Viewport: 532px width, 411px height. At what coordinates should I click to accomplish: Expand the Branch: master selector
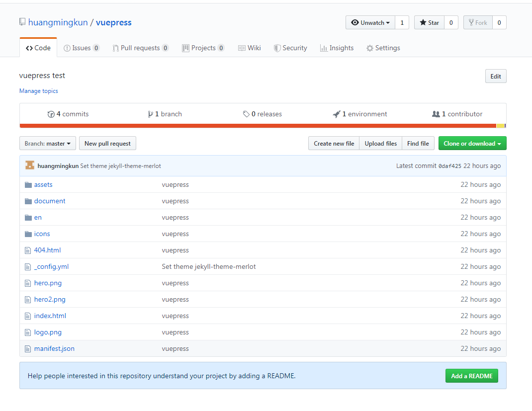coord(48,144)
